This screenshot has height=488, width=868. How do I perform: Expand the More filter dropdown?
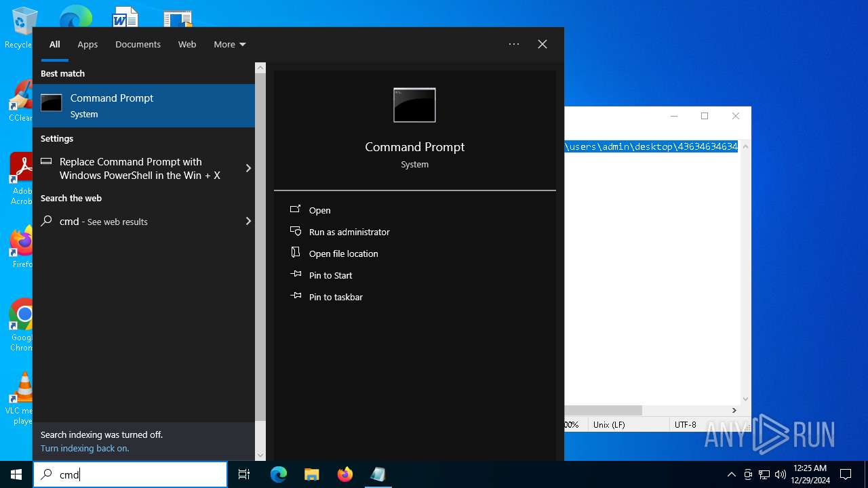(x=229, y=44)
